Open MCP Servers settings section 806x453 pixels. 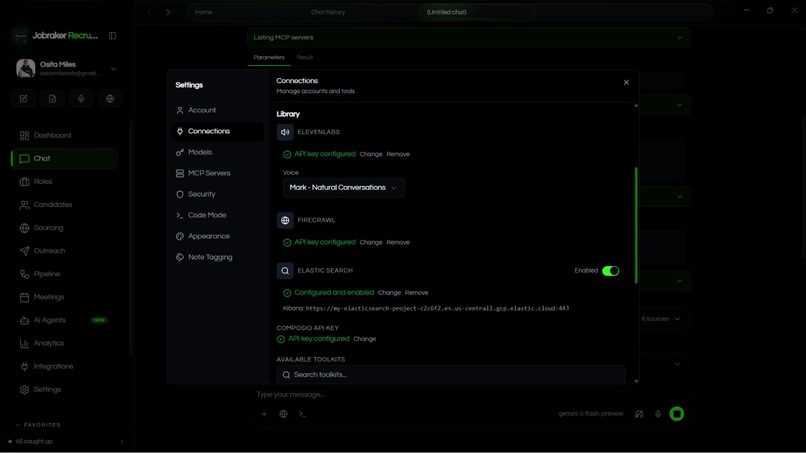[217, 173]
